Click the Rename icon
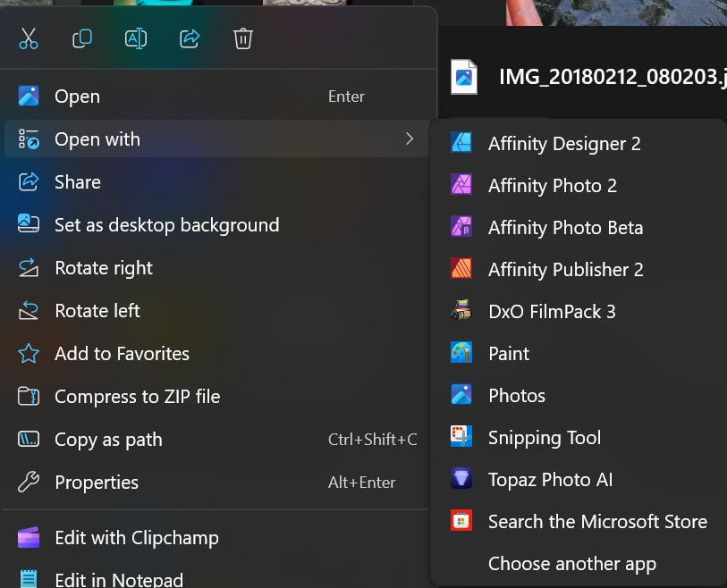The image size is (727, 588). [136, 38]
